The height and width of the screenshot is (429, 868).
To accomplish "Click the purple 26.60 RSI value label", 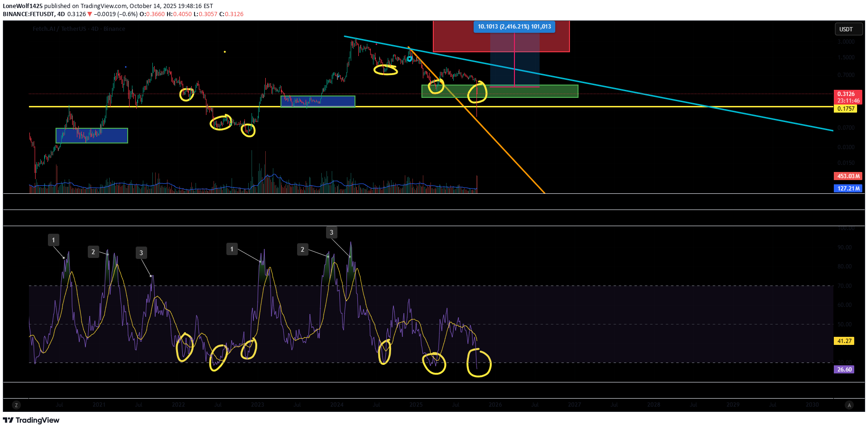I will click(x=844, y=370).
